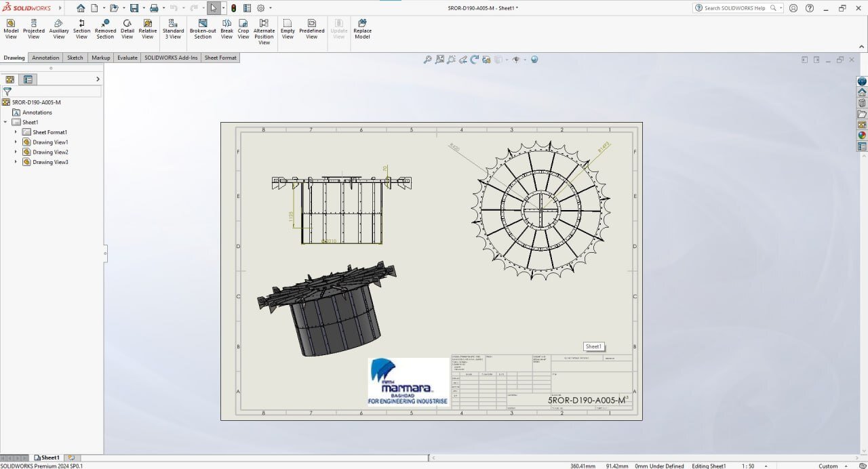868x469 pixels.
Task: Select the Crop View tool
Action: (x=243, y=30)
